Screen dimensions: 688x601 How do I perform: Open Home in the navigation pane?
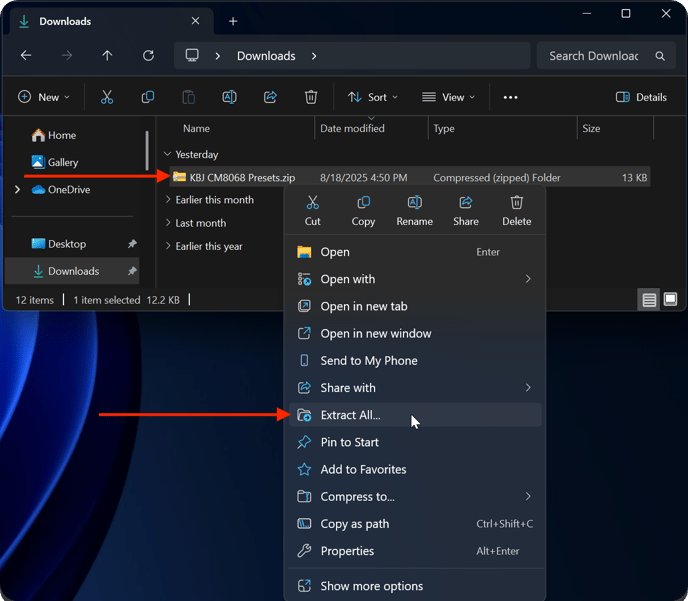pos(54,135)
